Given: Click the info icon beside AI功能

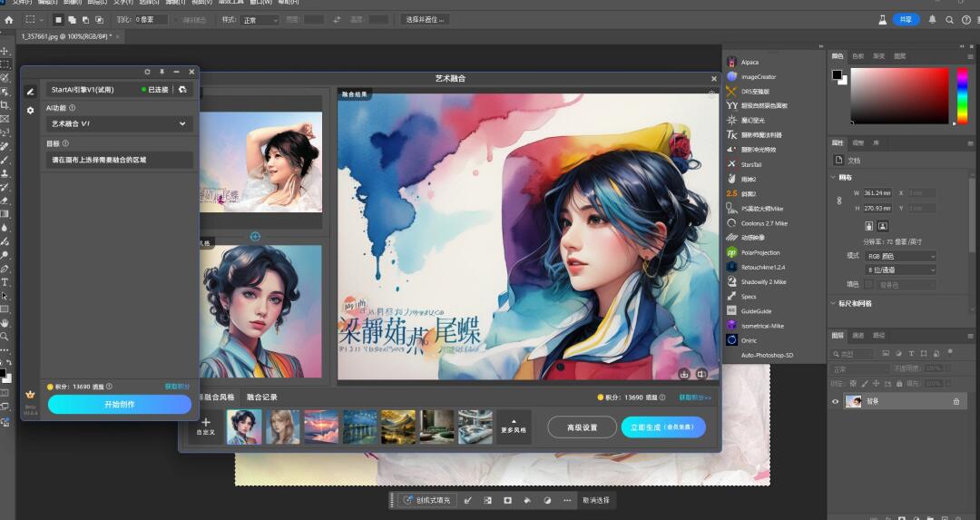Looking at the screenshot, I should pyautogui.click(x=73, y=107).
